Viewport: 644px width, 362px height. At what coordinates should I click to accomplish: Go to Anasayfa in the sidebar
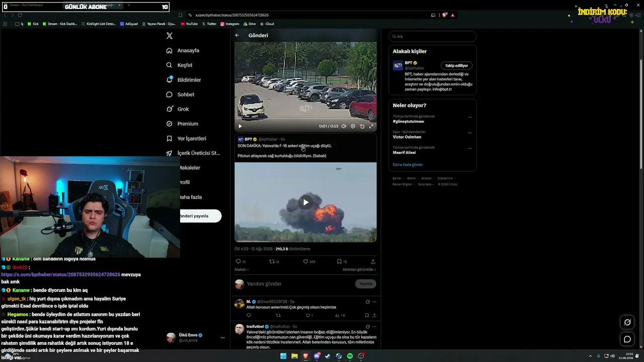pyautogui.click(x=183, y=51)
